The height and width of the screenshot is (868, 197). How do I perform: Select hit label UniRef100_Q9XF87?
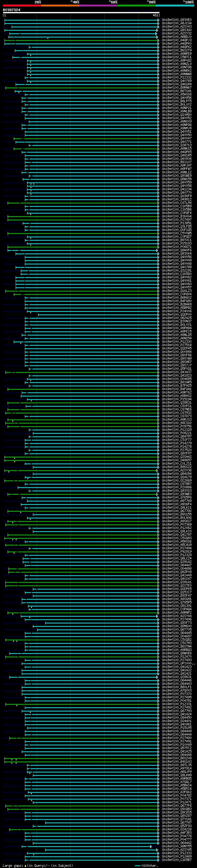click(176, 453)
